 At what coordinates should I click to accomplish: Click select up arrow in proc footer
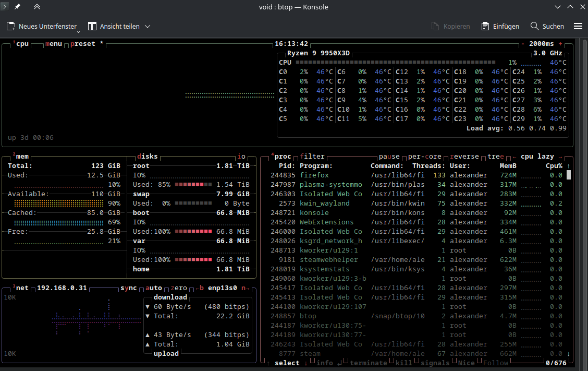pyautogui.click(x=268, y=363)
